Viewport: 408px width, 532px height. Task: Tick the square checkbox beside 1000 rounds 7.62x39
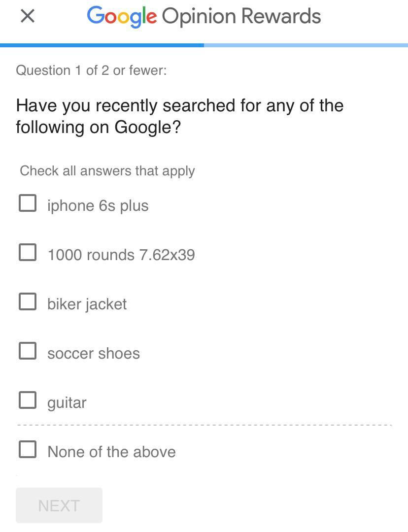[28, 252]
